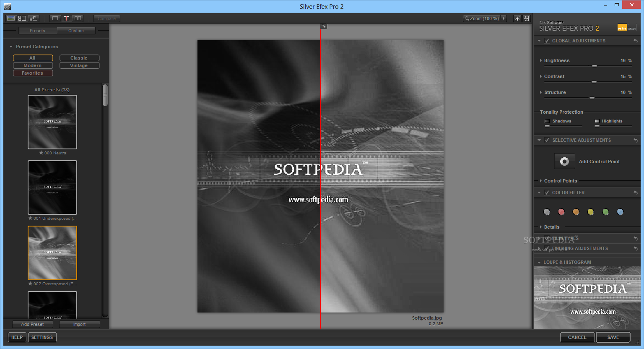The image size is (644, 349).
Task: Click the Silver Efex Pro title bar app icon
Action: coord(8,6)
